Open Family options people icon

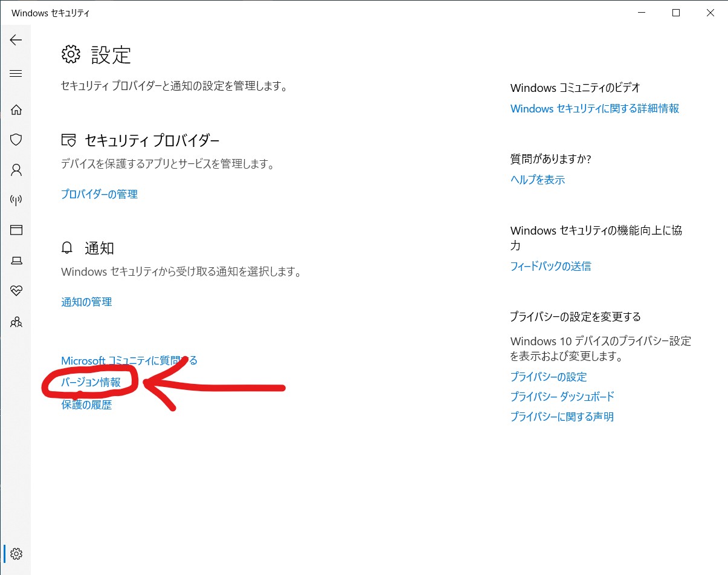[16, 322]
